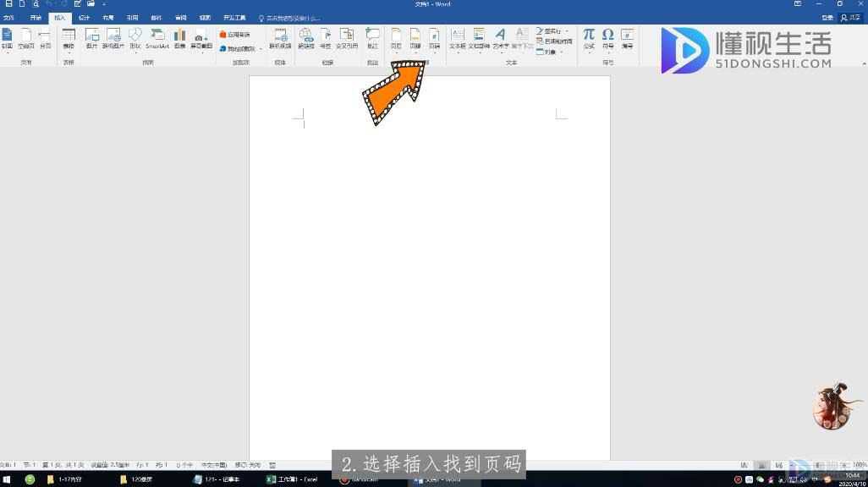
Task: Open Ribbon Display Options
Action: pyautogui.click(x=798, y=4)
